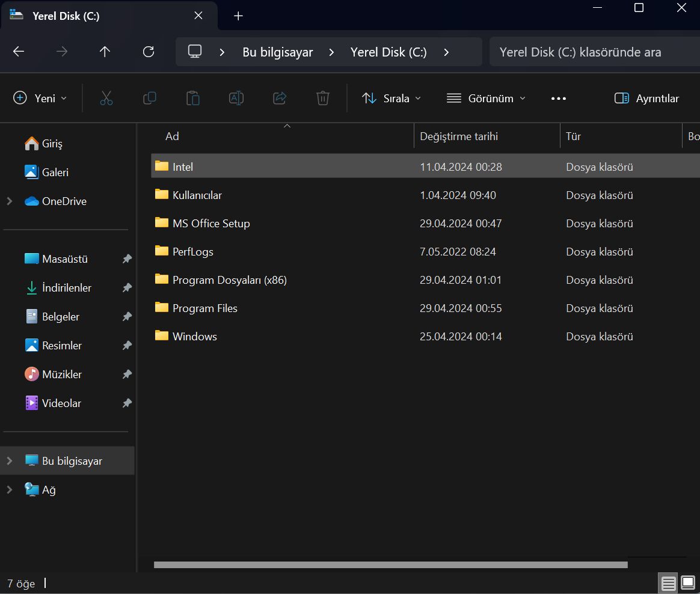Click the Rename icon in toolbar
Screen dimensions: 700x594
(x=236, y=98)
